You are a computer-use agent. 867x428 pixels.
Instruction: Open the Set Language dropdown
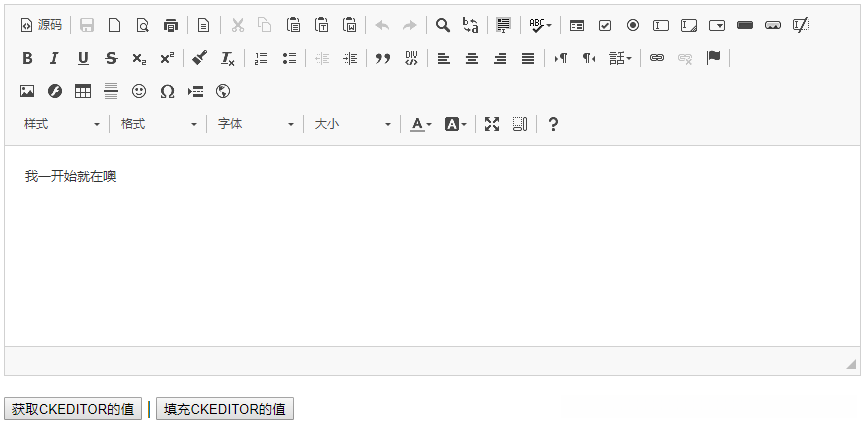[x=620, y=58]
